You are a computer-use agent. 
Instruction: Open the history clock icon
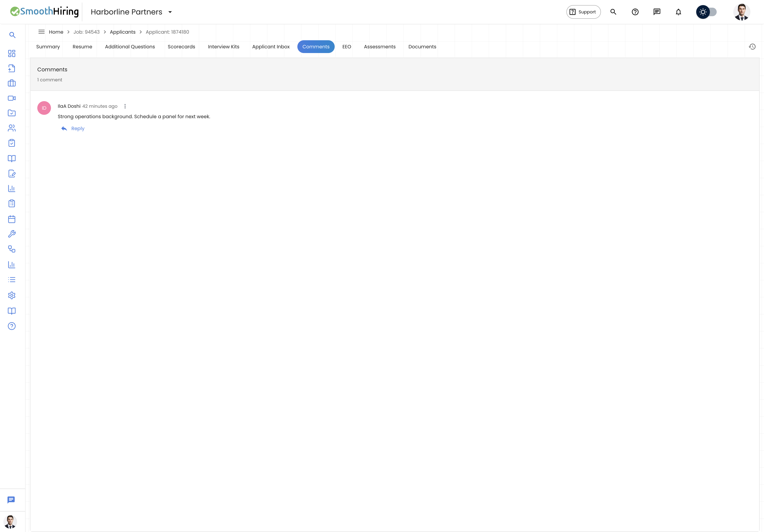752,47
